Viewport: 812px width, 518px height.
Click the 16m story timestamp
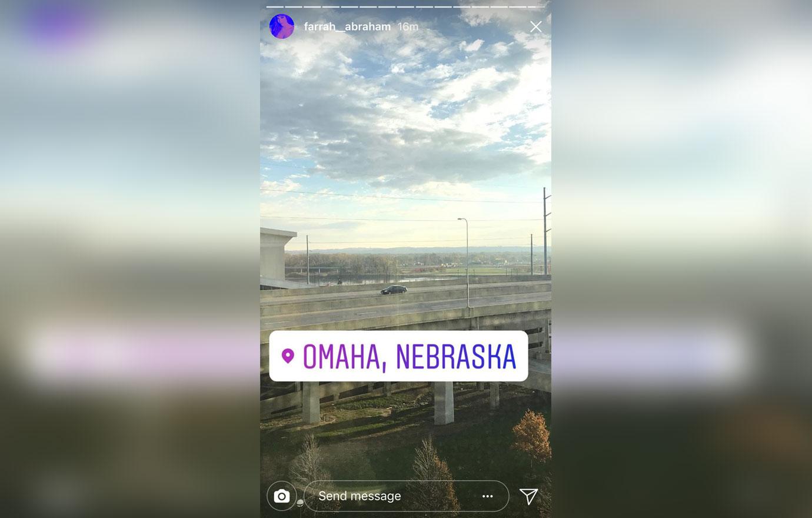tap(408, 26)
